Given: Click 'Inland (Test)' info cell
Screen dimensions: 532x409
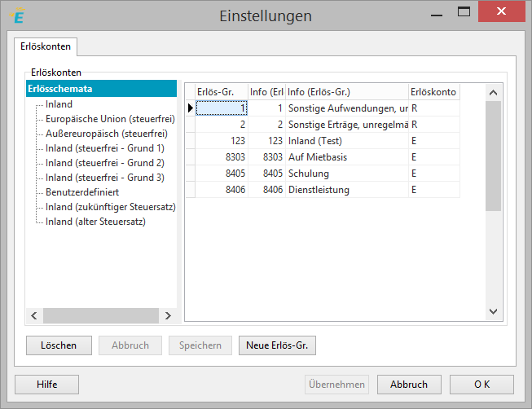Looking at the screenshot, I should pos(347,141).
